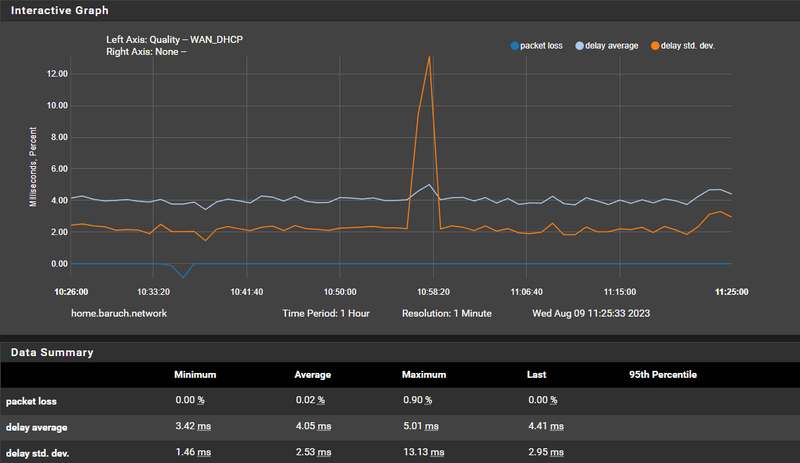Click the 12.00 y-axis label

pos(57,74)
